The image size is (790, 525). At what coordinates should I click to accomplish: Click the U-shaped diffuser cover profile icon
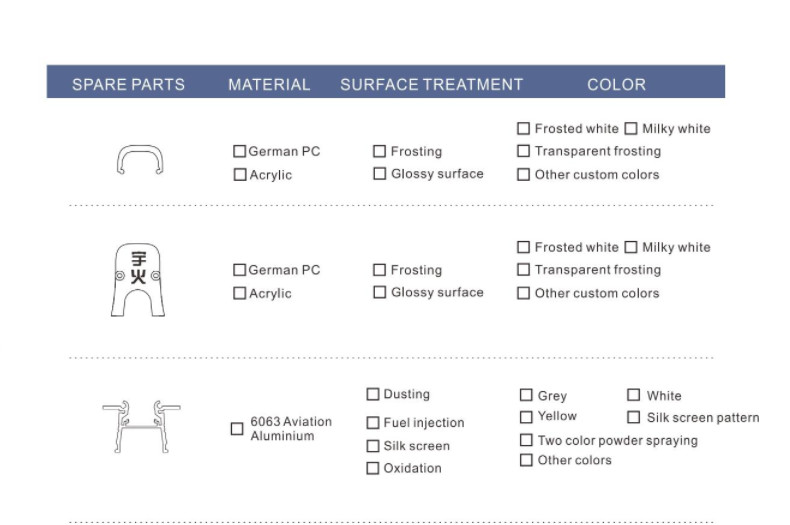(x=140, y=160)
